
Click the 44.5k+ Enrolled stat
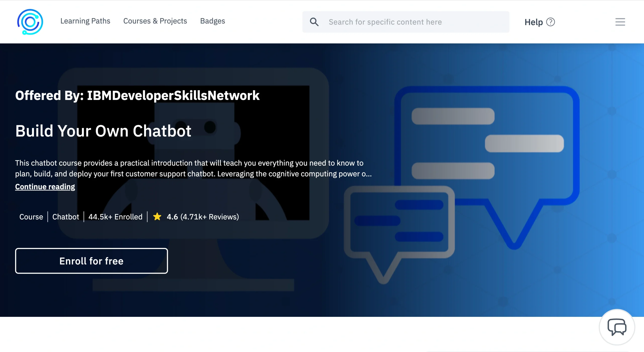115,217
